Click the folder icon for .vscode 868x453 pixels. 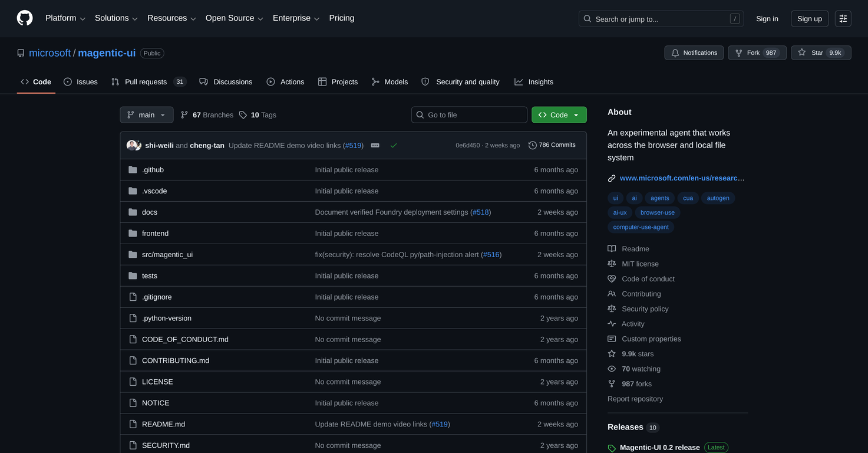point(133,191)
